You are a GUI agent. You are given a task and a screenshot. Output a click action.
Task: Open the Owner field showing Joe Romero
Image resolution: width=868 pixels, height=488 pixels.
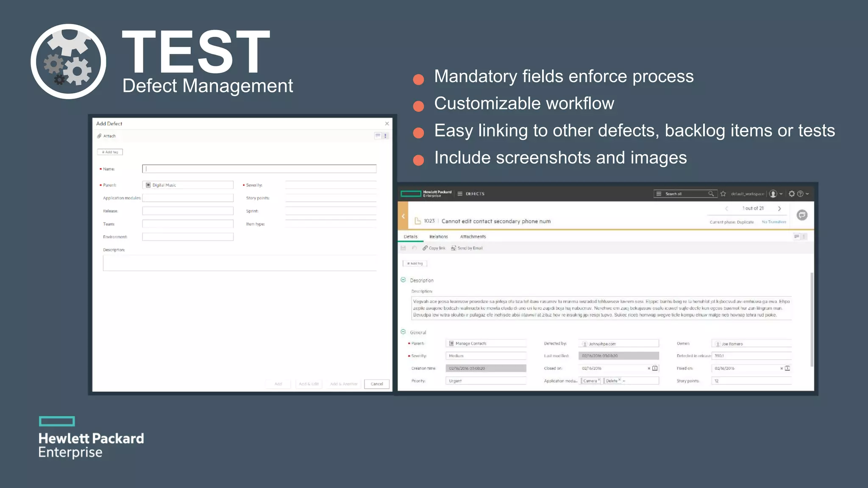(751, 344)
